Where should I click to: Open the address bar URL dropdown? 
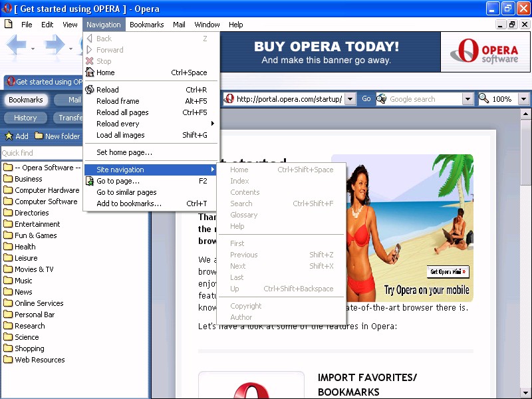[350, 99]
